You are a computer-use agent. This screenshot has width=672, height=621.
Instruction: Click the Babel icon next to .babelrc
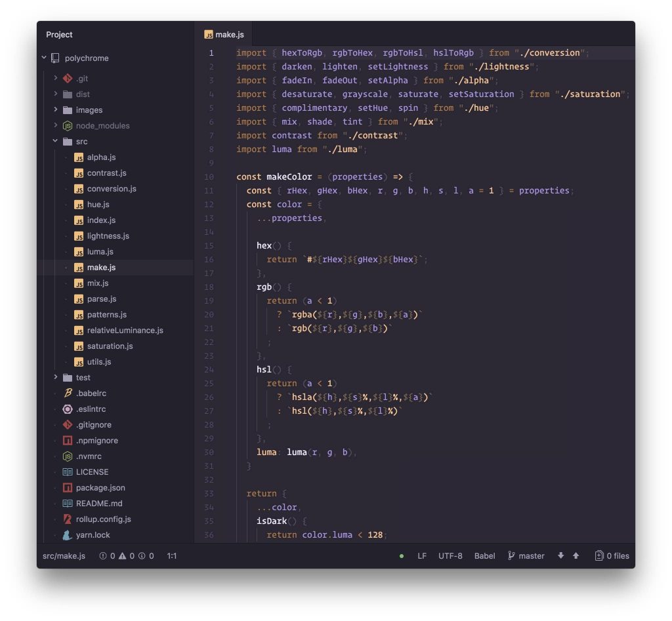click(x=67, y=393)
